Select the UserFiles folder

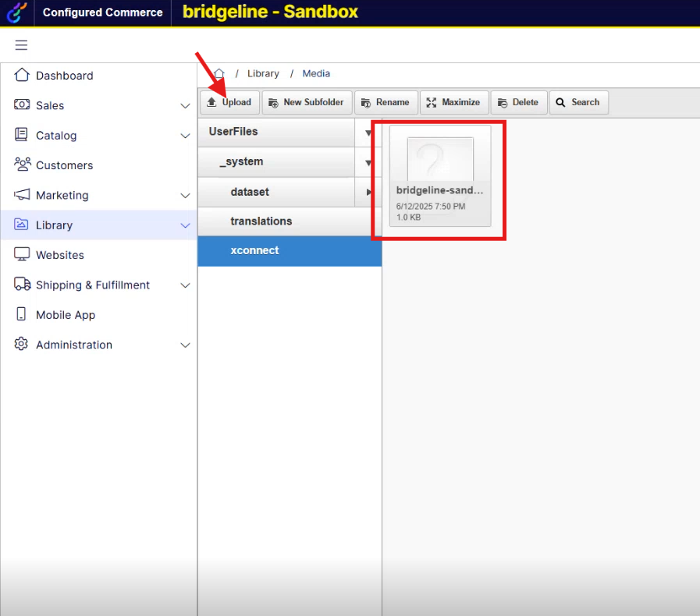point(276,132)
